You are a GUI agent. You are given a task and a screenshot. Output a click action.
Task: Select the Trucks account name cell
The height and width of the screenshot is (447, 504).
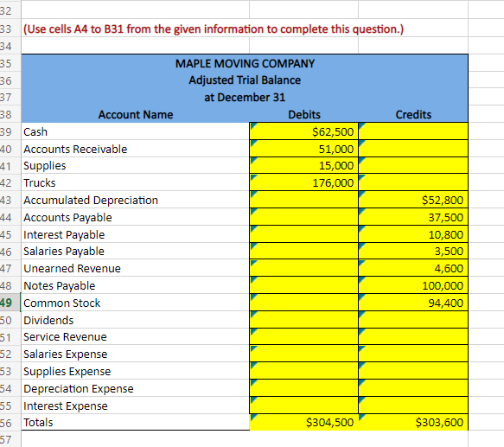click(135, 182)
